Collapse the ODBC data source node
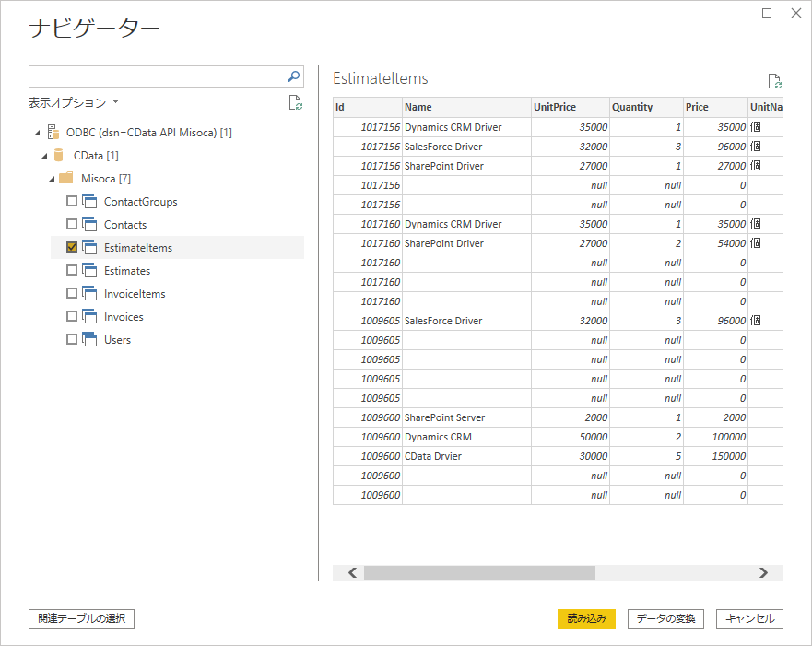Screen dimensions: 812x646 tap(36, 133)
